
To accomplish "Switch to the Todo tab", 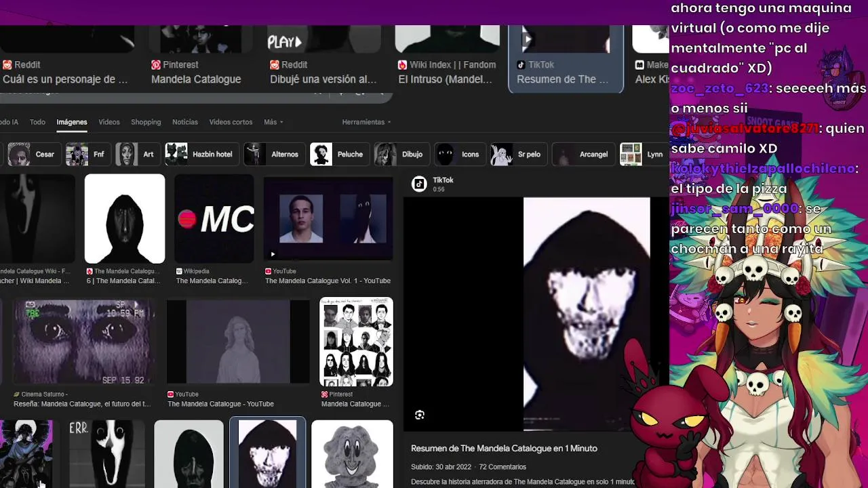I will point(37,122).
